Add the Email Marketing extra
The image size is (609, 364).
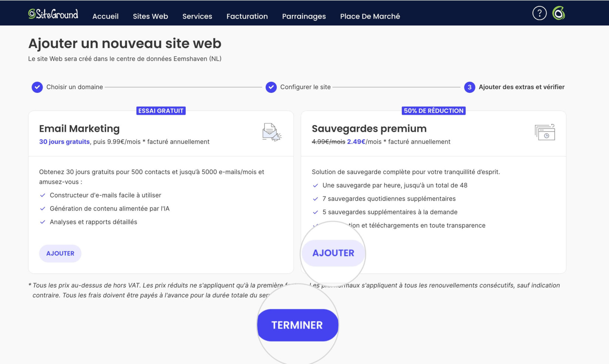click(60, 253)
